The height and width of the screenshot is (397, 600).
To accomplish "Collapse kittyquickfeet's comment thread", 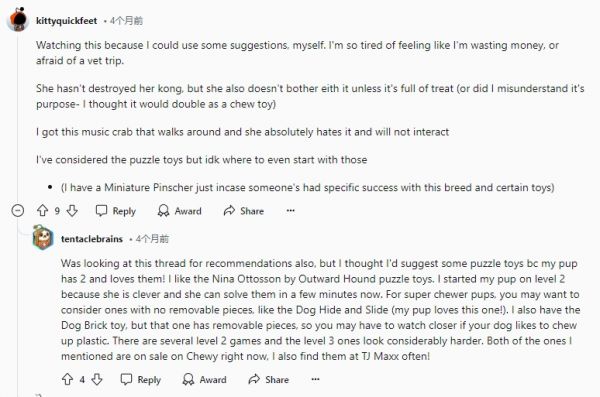I will click(18, 211).
